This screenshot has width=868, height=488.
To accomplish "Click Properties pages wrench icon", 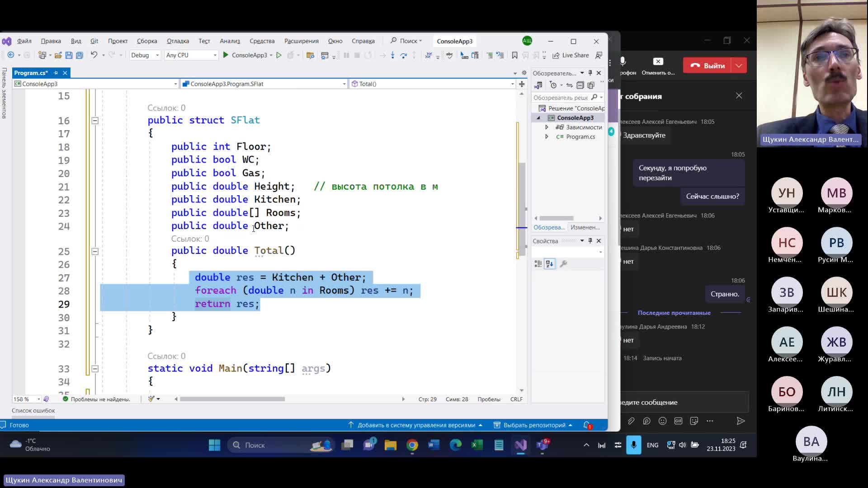I will [x=563, y=264].
